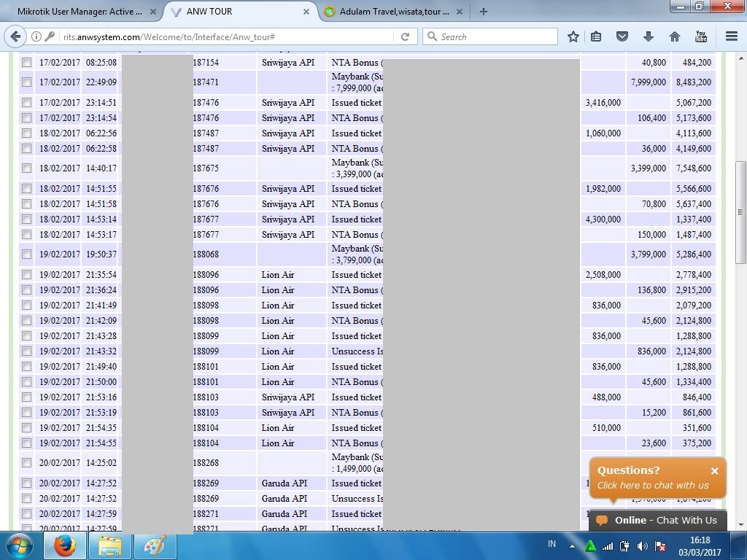Check the 20/02/2017 14:25:02 row box

(27, 463)
